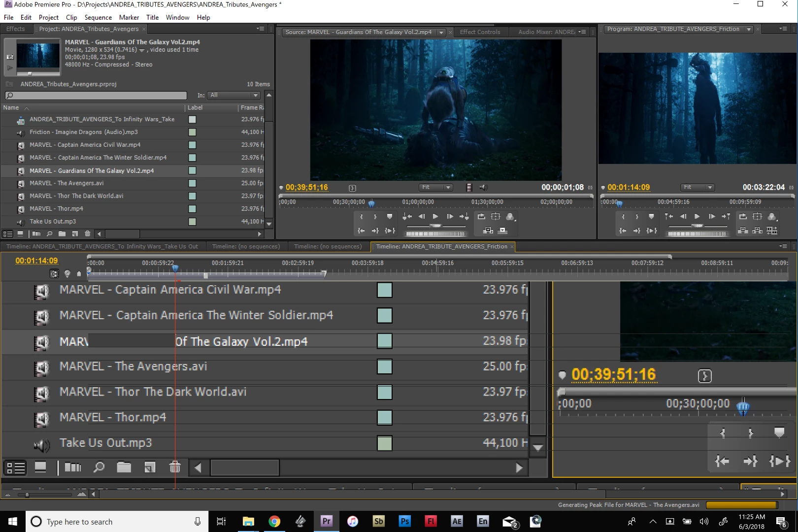Click timeline playhead at 00:01:14:09
The image size is (798, 532).
click(175, 268)
